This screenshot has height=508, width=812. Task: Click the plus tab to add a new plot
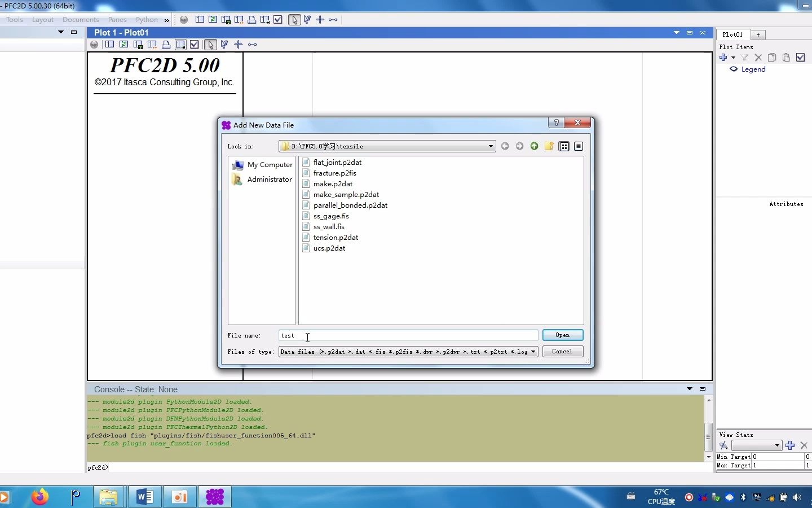point(758,34)
